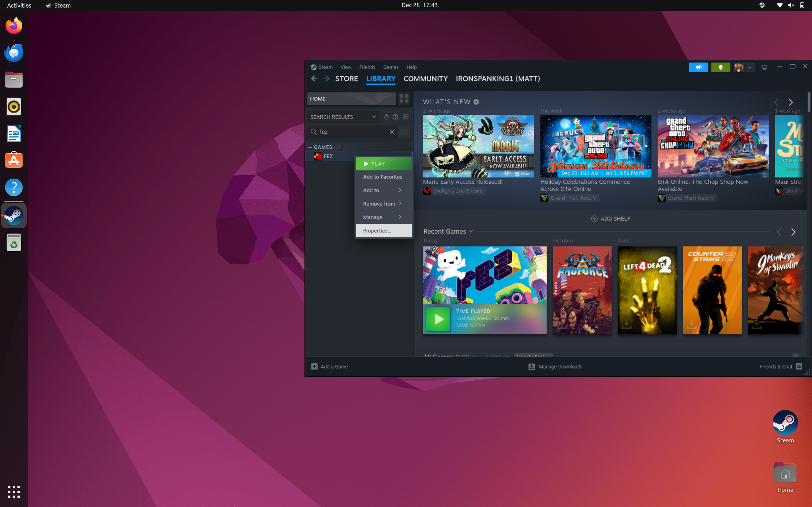This screenshot has height=507, width=812.
Task: Toggle the ready to play filter
Action: pyautogui.click(x=405, y=117)
